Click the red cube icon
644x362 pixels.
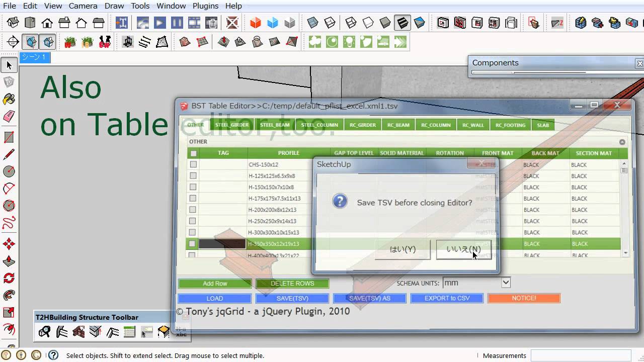click(x=255, y=23)
